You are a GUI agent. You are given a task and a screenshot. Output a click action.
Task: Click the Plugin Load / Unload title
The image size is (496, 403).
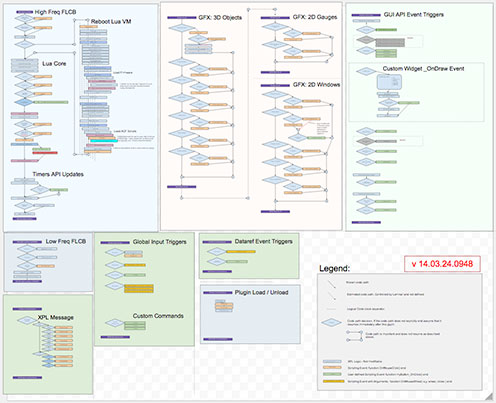(x=261, y=292)
